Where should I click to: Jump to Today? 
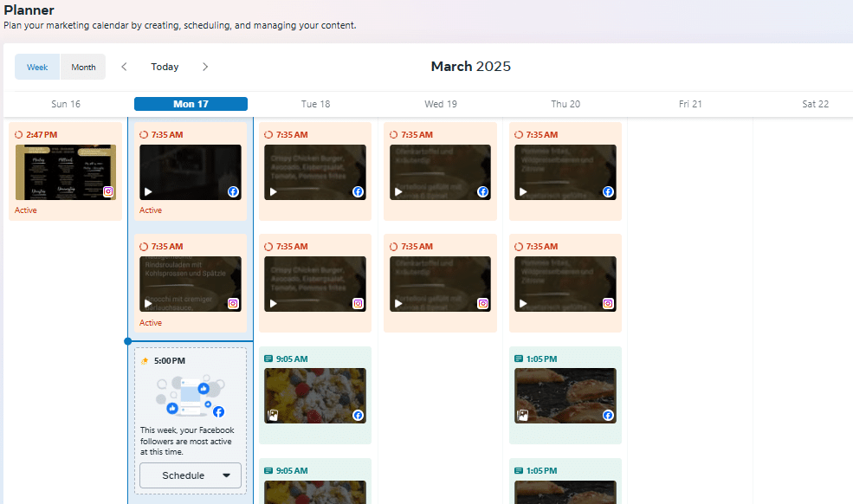(x=165, y=67)
